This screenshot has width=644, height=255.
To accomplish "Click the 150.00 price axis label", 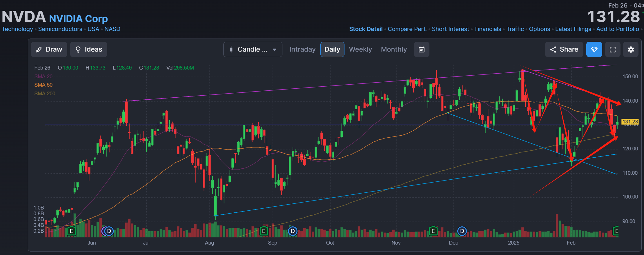I will pos(630,76).
